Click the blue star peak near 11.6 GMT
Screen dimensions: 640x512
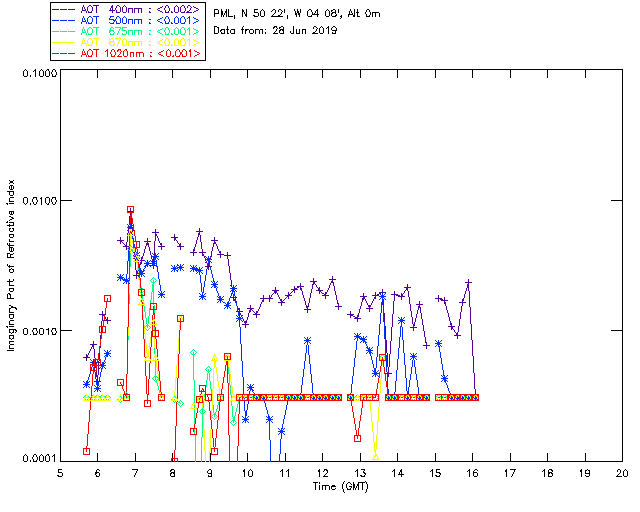click(x=307, y=341)
